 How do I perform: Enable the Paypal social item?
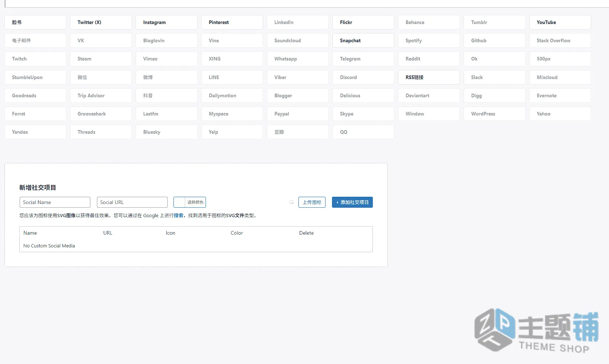point(298,114)
